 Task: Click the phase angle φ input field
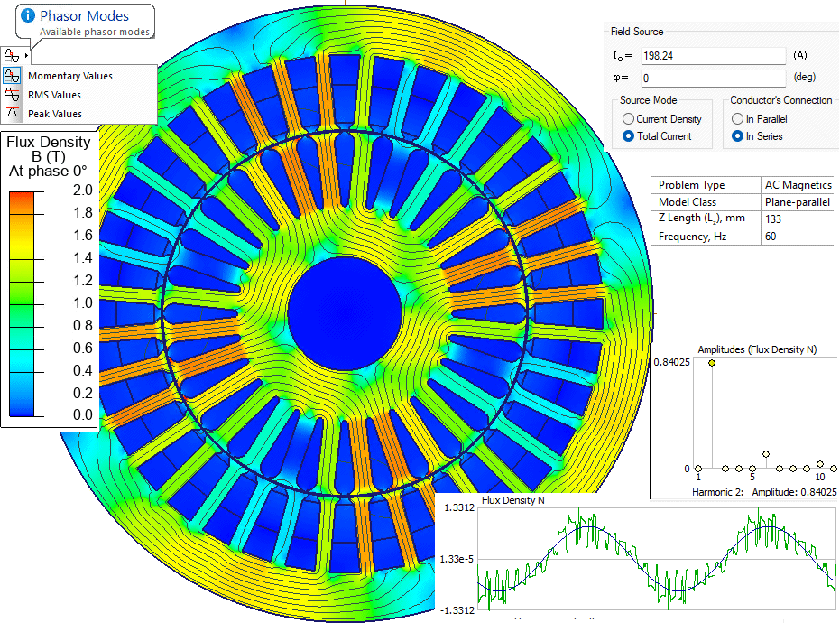pos(713,79)
